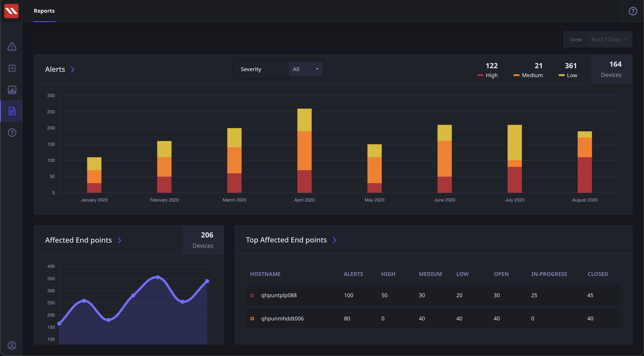The image size is (644, 356).
Task: Open the scan target sidebar icon
Action: click(x=12, y=68)
